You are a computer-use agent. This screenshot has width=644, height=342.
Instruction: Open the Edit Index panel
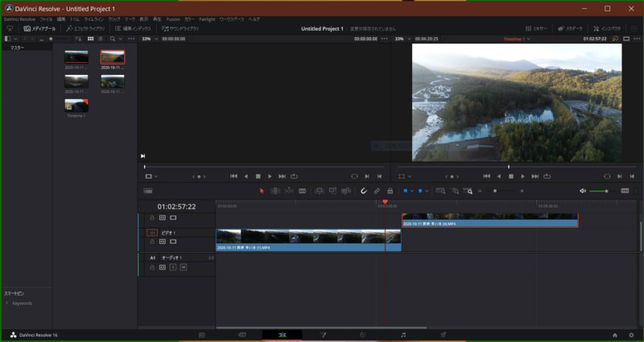(133, 29)
